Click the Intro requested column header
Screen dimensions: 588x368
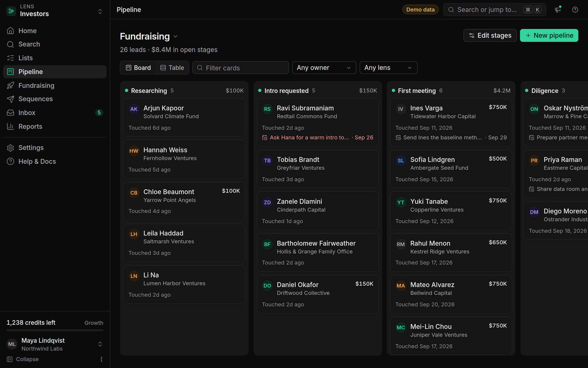coord(318,91)
